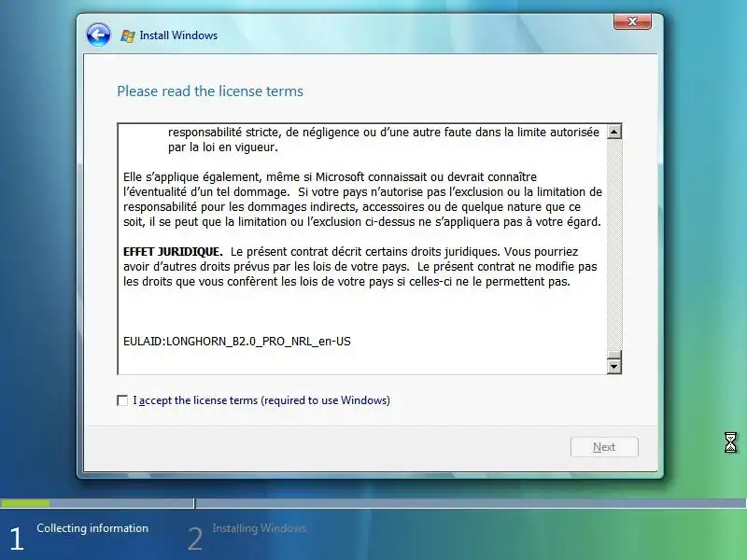Click the bold 'EFFET JURIDIQUE.' text
This screenshot has height=560, width=747.
pos(173,251)
